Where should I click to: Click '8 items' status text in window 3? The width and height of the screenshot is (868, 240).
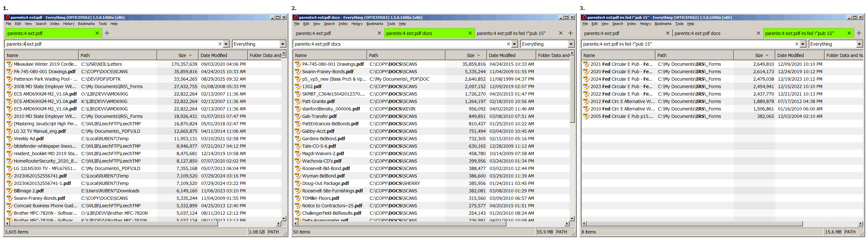click(589, 232)
